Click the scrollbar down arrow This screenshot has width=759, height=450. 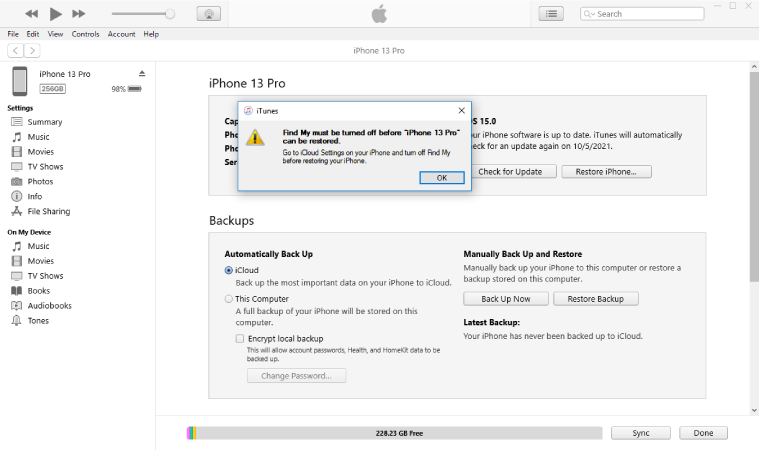click(754, 410)
